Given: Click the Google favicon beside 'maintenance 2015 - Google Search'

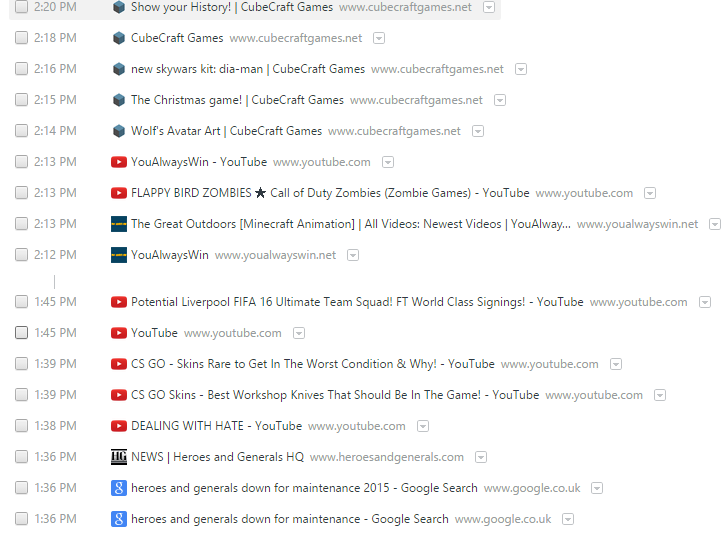Looking at the screenshot, I should click(x=119, y=488).
